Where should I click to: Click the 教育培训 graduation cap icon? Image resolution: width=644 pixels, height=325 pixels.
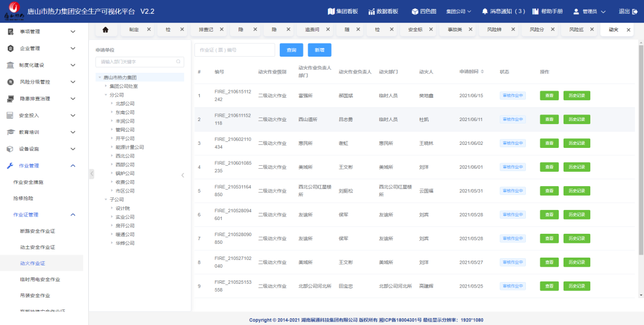[x=11, y=132]
